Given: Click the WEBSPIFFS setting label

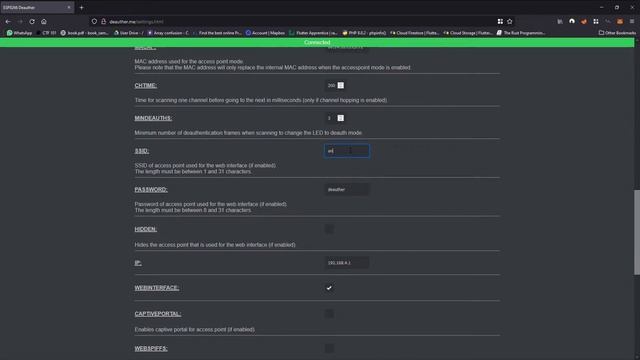Looking at the screenshot, I should (151, 348).
